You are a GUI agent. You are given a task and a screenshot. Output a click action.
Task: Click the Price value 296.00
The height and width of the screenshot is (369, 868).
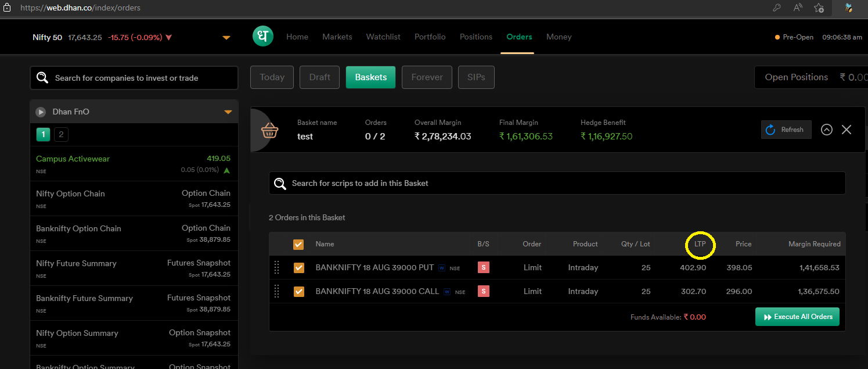[x=739, y=291]
